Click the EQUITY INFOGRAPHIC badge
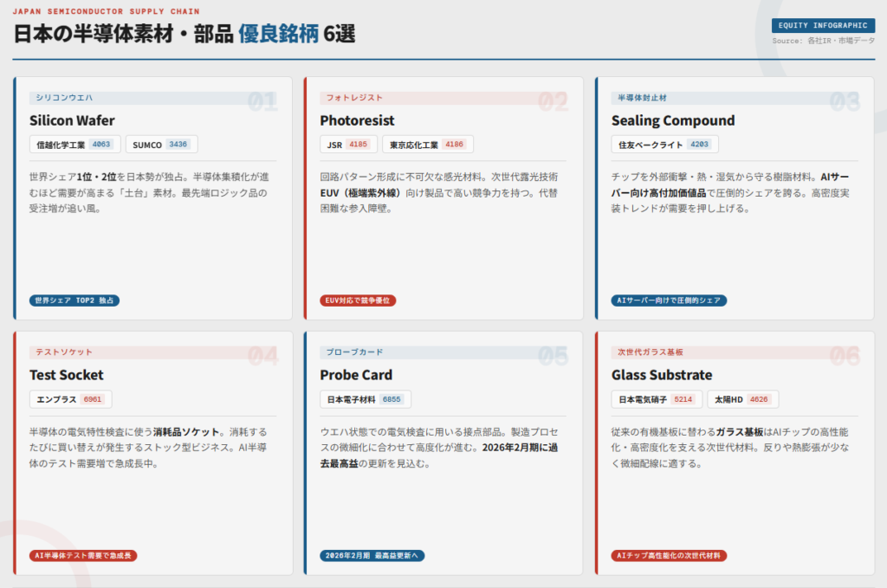Screen dimensions: 887x588 coord(823,26)
